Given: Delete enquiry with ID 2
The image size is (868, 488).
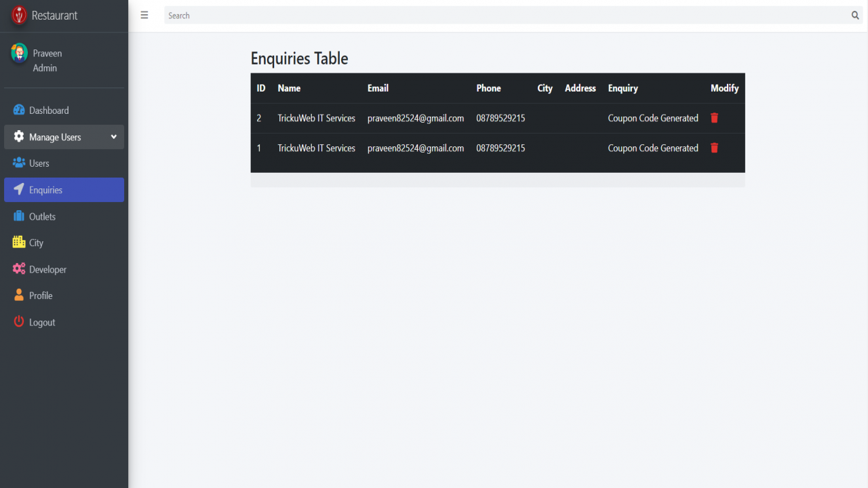Looking at the screenshot, I should tap(714, 118).
